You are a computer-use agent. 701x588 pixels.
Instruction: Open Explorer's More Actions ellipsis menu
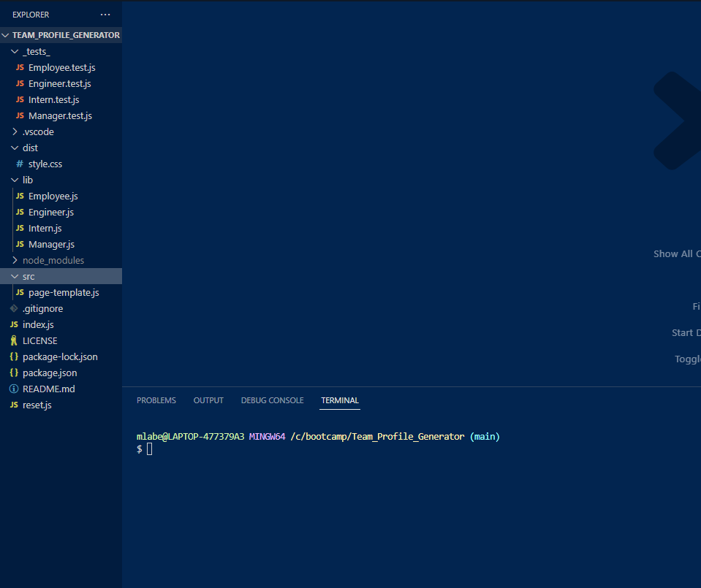tap(105, 14)
